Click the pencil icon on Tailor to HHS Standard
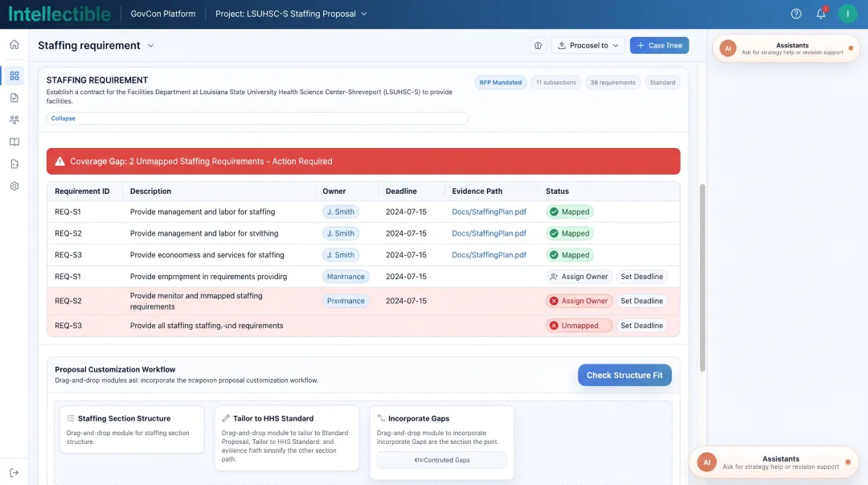This screenshot has height=485, width=868. coord(226,418)
